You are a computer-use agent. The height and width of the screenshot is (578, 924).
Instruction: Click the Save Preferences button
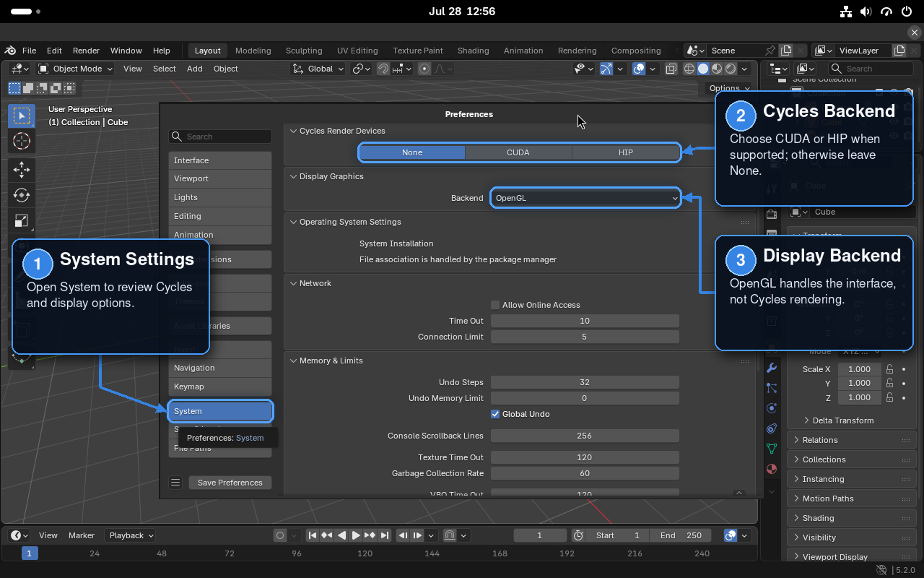(x=230, y=483)
